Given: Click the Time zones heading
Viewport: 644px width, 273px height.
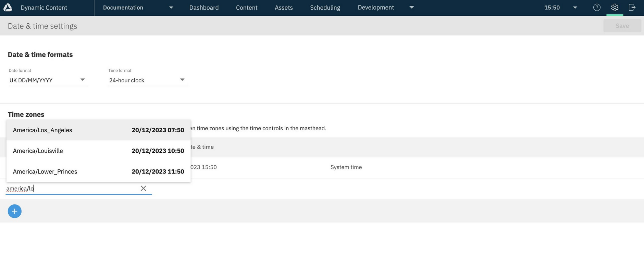Looking at the screenshot, I should pos(26,114).
